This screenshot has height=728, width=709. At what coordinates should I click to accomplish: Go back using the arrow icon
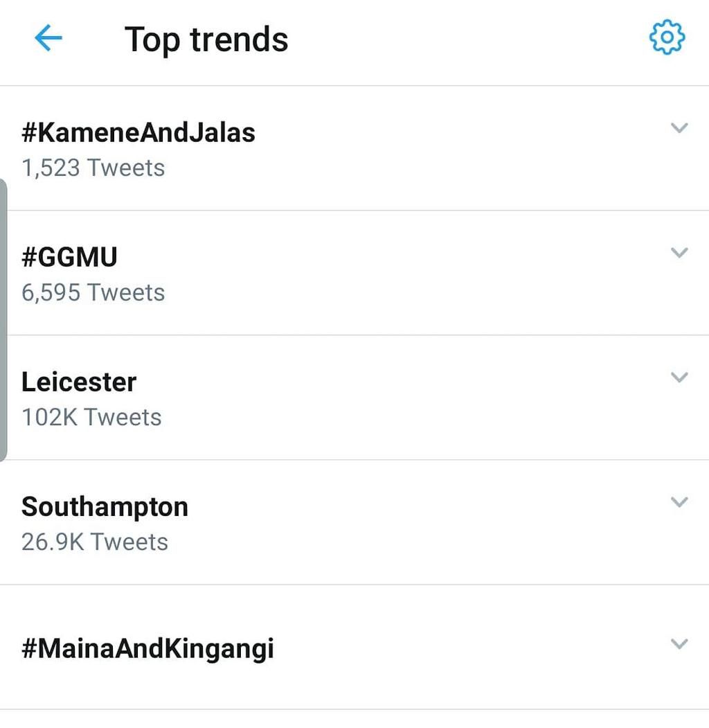48,39
